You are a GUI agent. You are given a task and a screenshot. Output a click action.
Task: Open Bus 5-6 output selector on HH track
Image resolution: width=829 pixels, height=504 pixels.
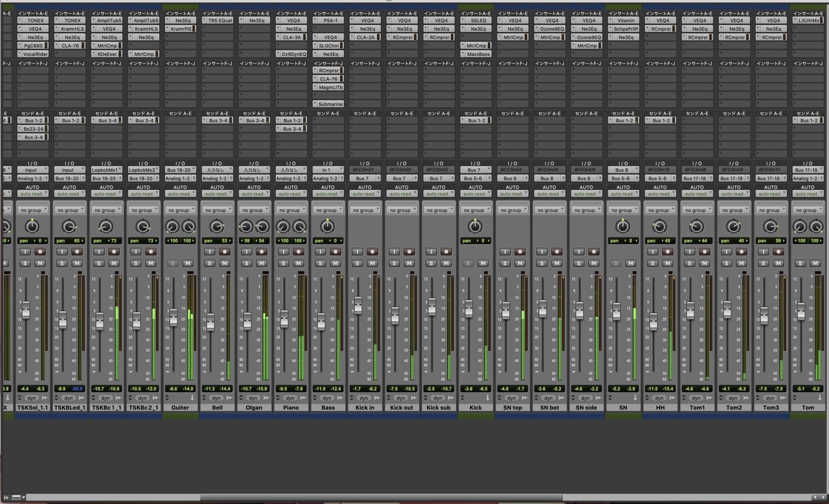tap(660, 178)
